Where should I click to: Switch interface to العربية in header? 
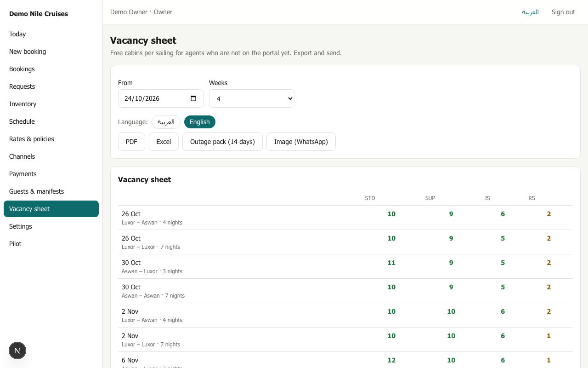point(530,12)
